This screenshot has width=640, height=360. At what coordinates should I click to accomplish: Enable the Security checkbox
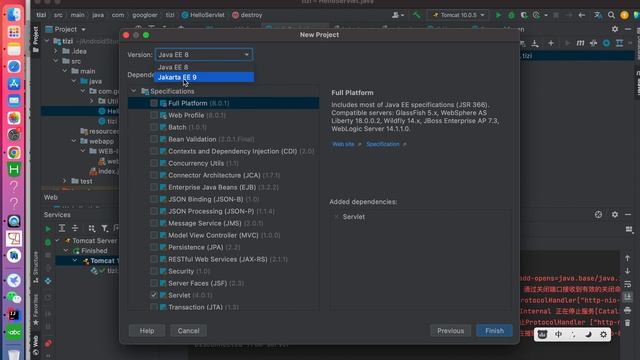point(153,271)
